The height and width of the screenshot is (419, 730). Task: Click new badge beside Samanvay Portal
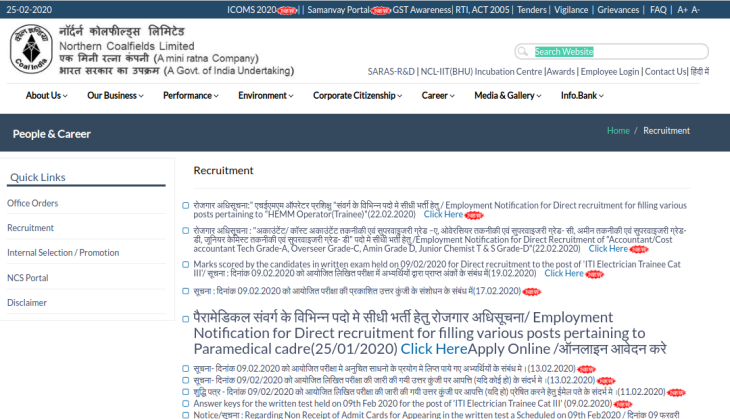pyautogui.click(x=381, y=10)
